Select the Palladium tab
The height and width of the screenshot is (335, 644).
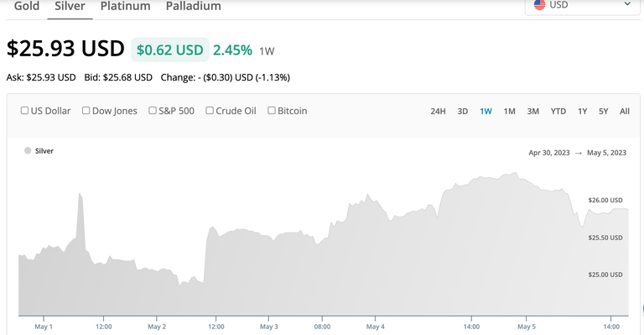click(x=194, y=6)
